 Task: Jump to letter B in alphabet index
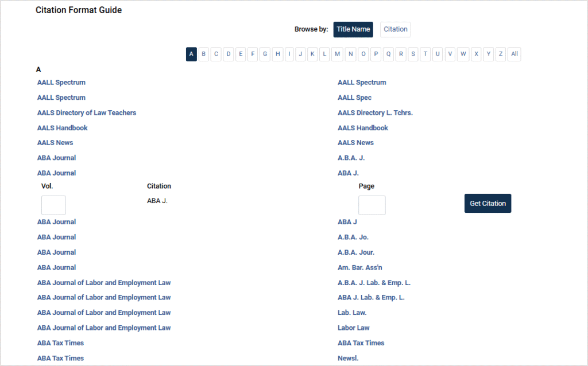[203, 54]
